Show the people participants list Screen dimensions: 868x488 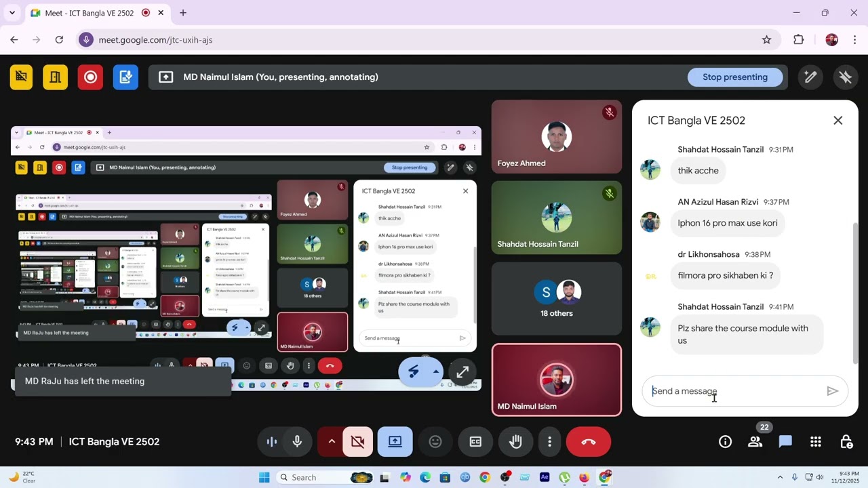click(755, 442)
